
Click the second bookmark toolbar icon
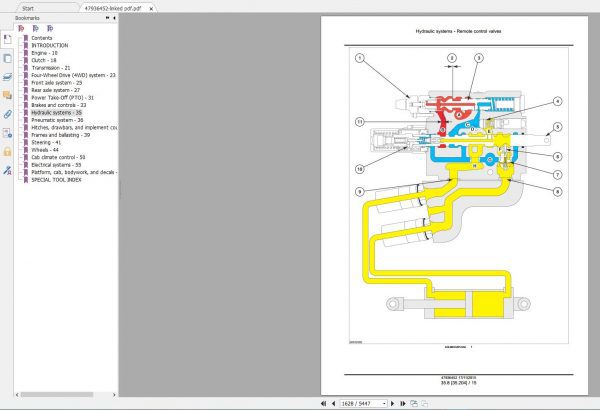(x=36, y=28)
